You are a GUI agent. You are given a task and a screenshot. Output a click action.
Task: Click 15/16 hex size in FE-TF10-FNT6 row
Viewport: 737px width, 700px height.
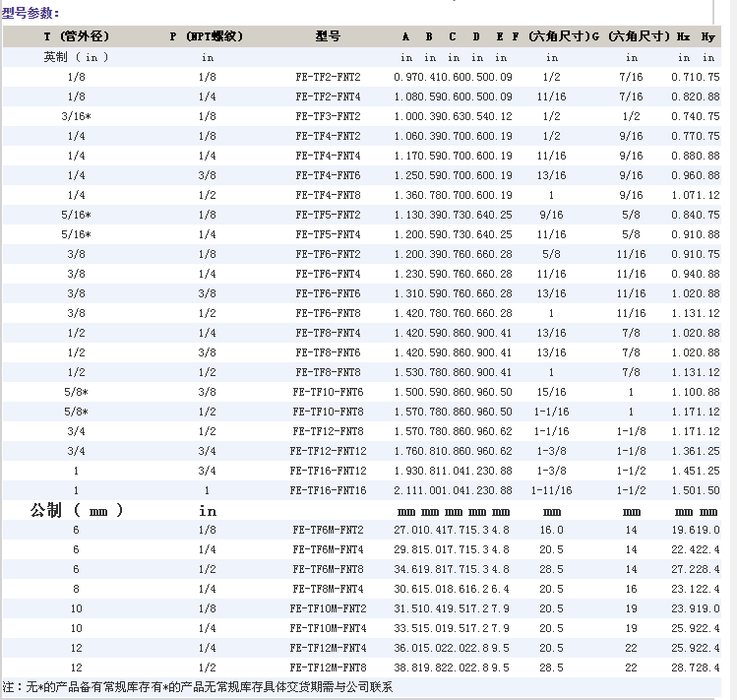tap(551, 393)
